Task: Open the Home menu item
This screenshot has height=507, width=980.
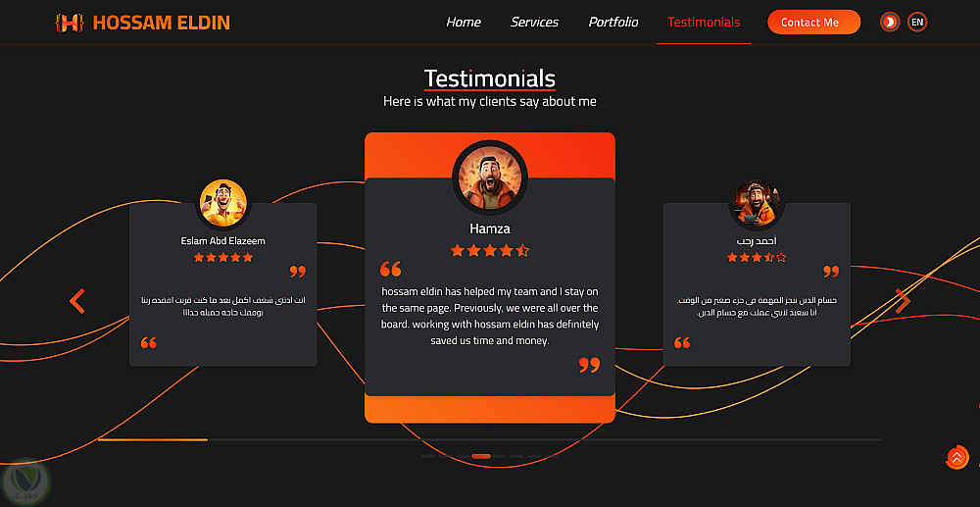Action: point(464,23)
